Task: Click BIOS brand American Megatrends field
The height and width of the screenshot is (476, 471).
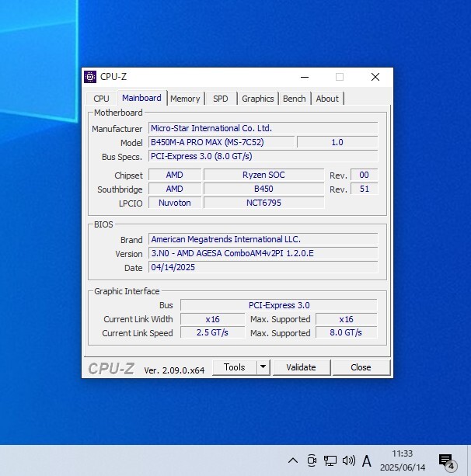Action: coord(263,239)
